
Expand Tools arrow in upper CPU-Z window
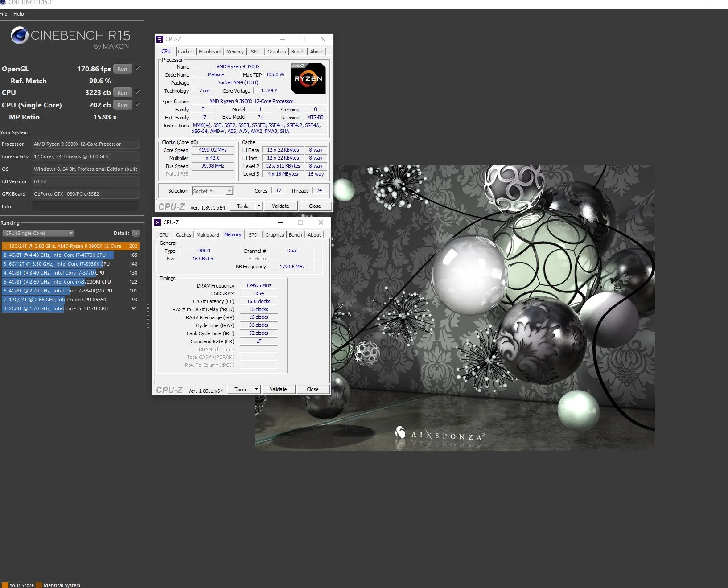point(259,206)
